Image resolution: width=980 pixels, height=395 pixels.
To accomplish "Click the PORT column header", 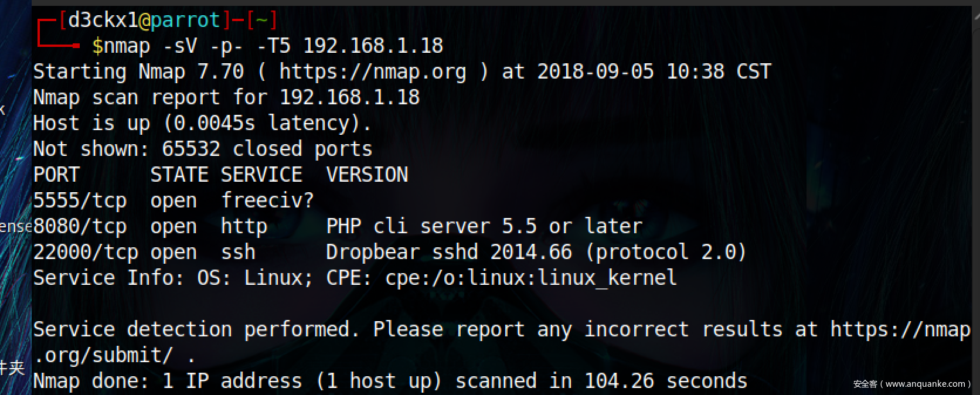I will [56, 175].
